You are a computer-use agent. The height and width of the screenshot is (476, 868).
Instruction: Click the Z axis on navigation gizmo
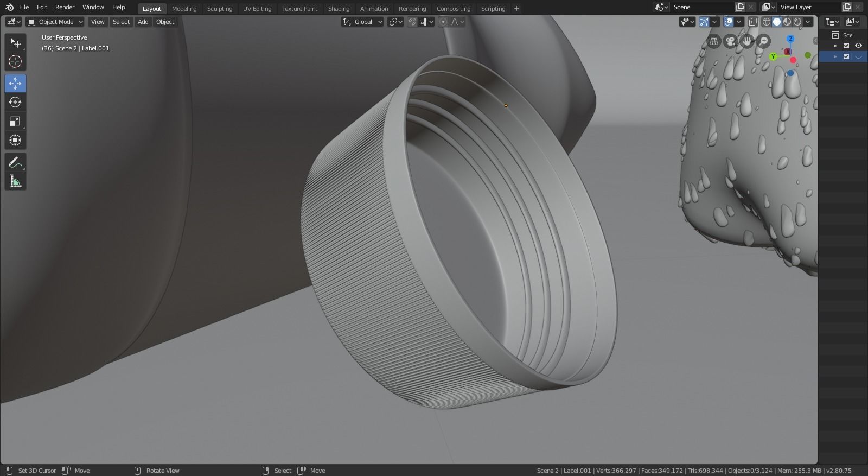(x=791, y=39)
